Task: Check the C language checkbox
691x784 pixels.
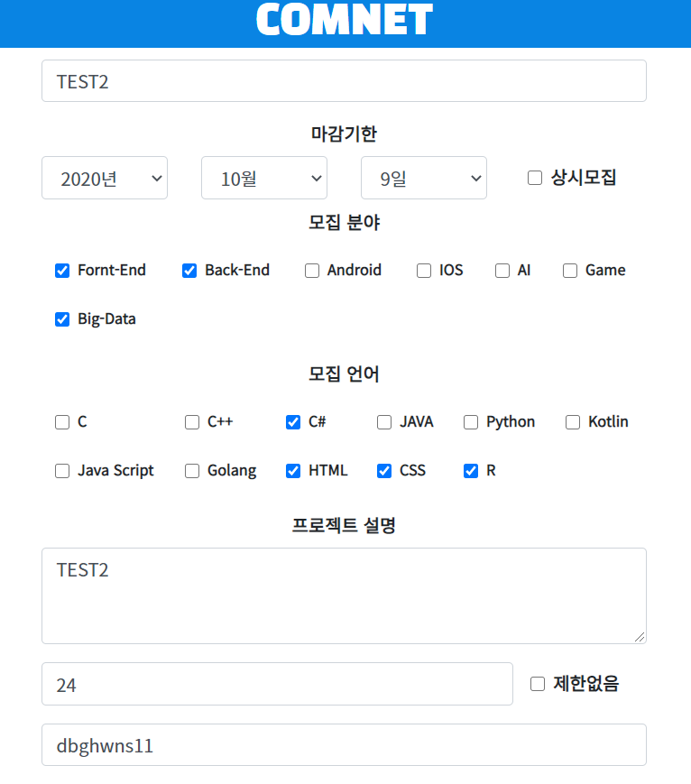Action: pos(62,422)
